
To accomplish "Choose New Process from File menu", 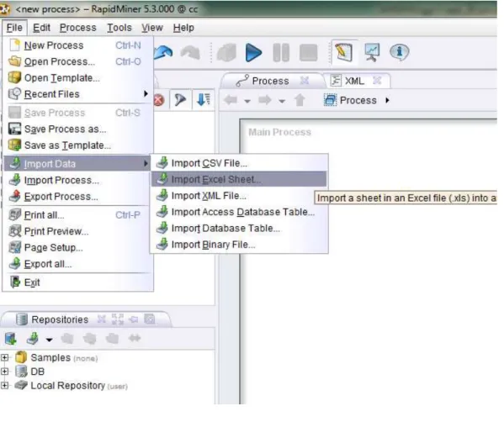I will [x=77, y=45].
